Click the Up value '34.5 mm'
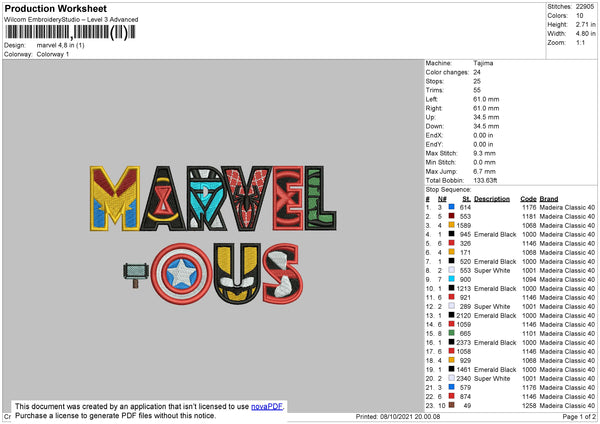600x424 pixels. point(486,117)
